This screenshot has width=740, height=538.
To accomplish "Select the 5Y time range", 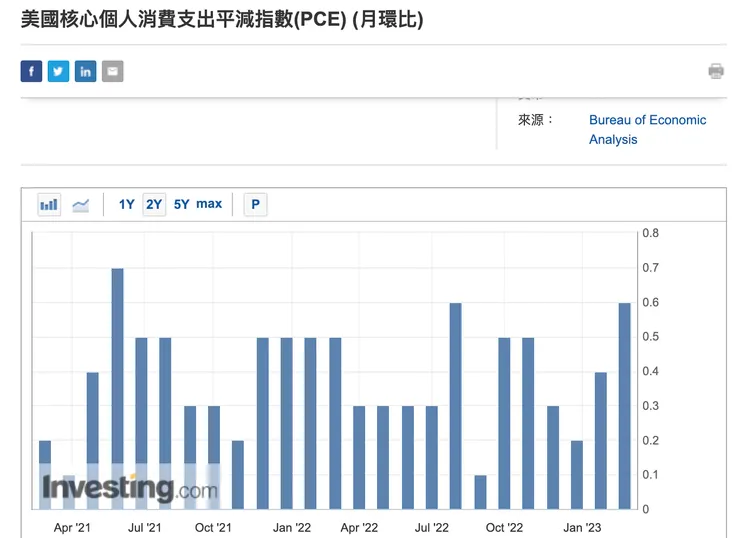I will coord(181,204).
